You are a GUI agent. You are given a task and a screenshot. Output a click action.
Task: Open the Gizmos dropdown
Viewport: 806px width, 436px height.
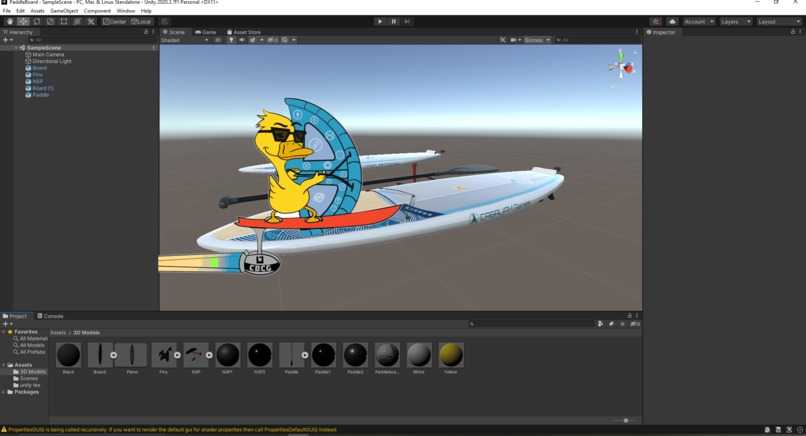pos(537,40)
